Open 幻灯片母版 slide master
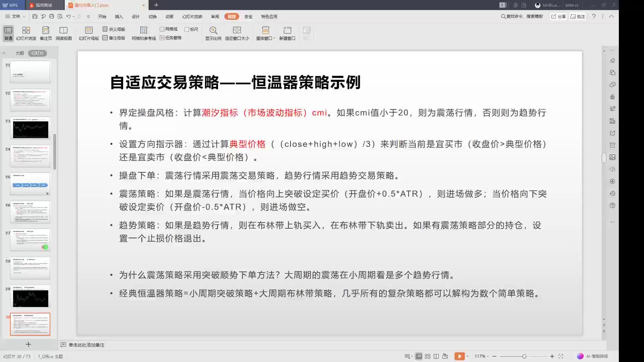Image resolution: width=644 pixels, height=362 pixels. click(x=89, y=34)
